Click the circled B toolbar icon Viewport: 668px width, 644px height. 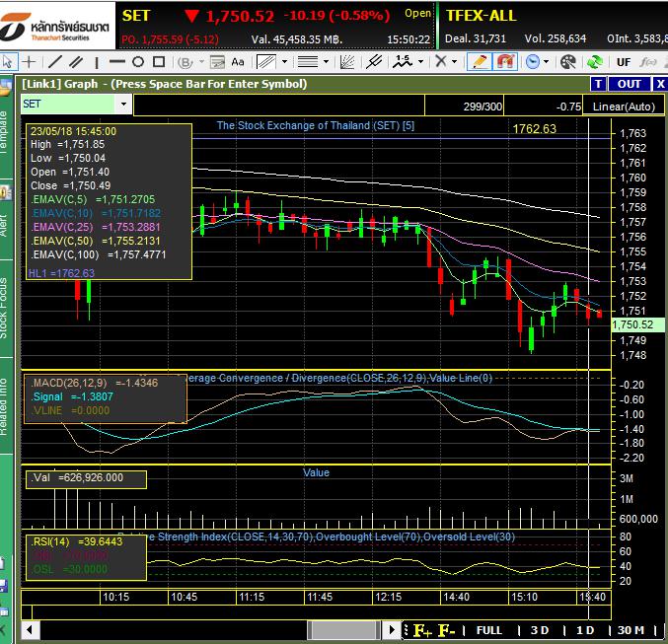(x=185, y=62)
